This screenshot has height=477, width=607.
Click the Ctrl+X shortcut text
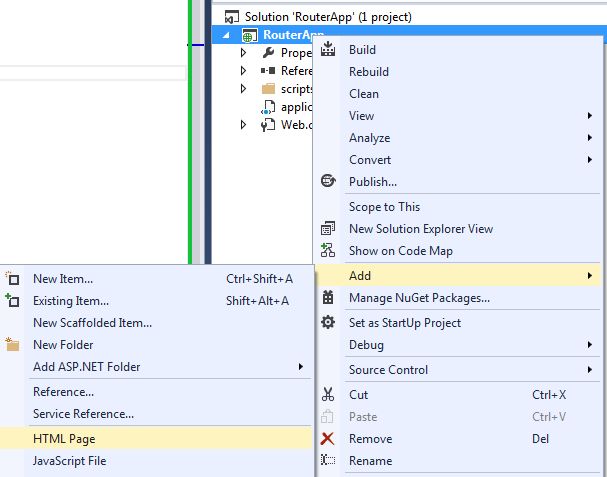549,395
